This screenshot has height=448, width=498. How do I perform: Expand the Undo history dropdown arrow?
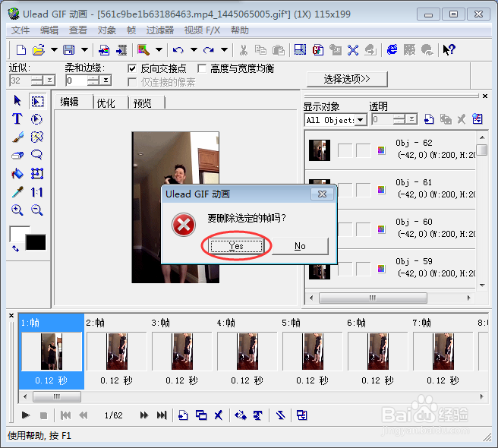(194, 50)
